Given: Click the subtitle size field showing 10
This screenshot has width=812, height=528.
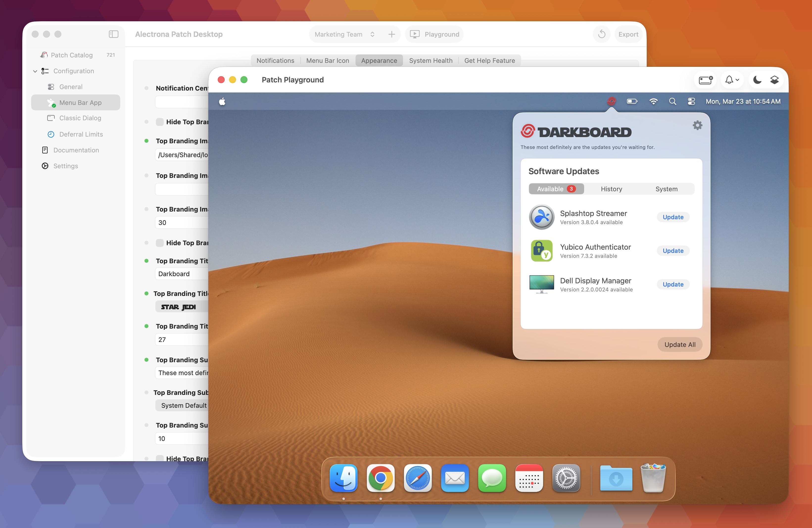Looking at the screenshot, I should pyautogui.click(x=182, y=439).
